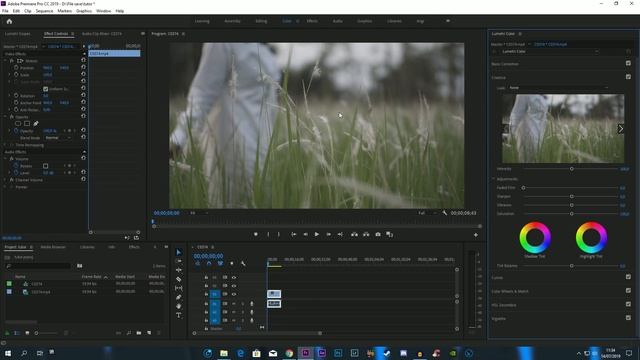Switch to the Editing workspace
The height and width of the screenshot is (360, 640).
[x=261, y=21]
